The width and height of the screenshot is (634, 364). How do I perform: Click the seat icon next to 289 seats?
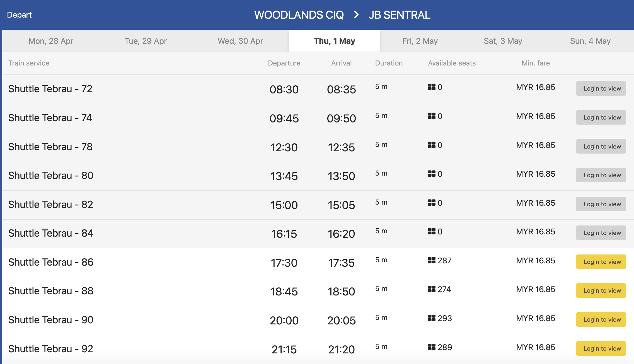[x=432, y=347]
